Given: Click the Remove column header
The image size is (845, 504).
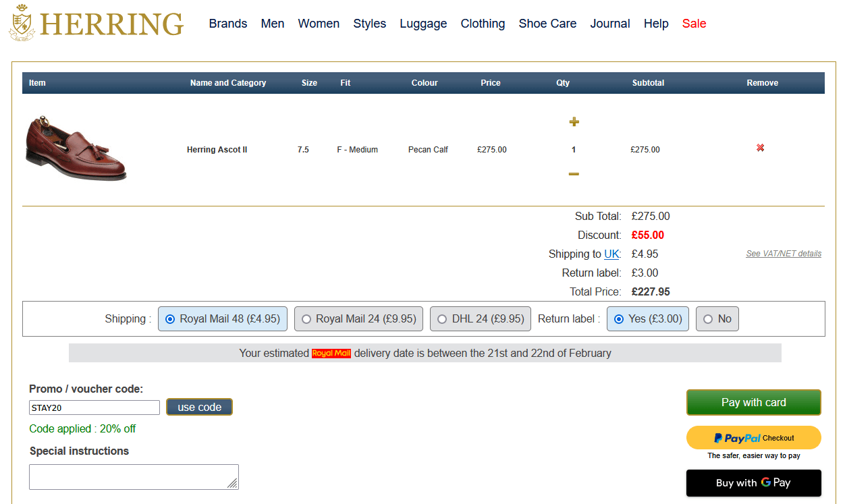Looking at the screenshot, I should pyautogui.click(x=762, y=83).
